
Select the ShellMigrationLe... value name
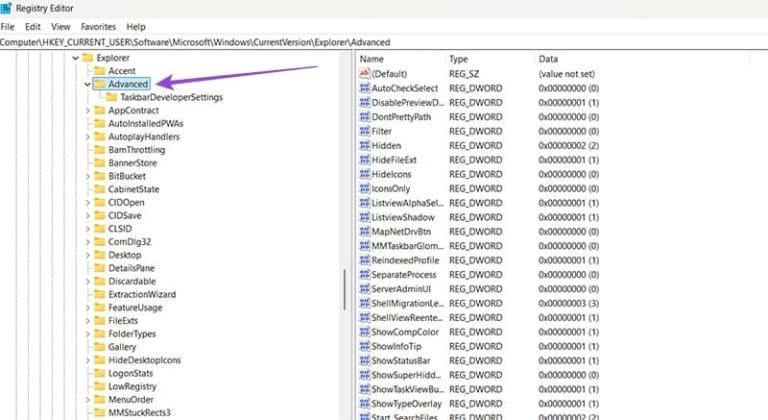pos(408,303)
